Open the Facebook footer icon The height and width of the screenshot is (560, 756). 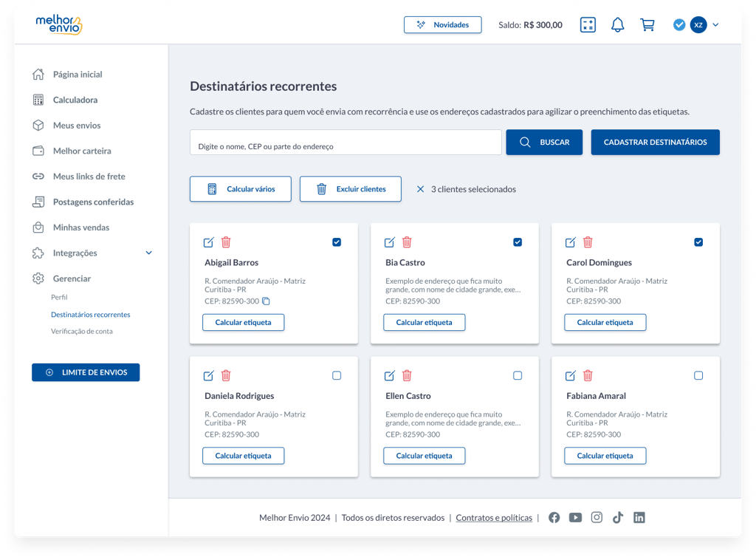click(x=554, y=518)
